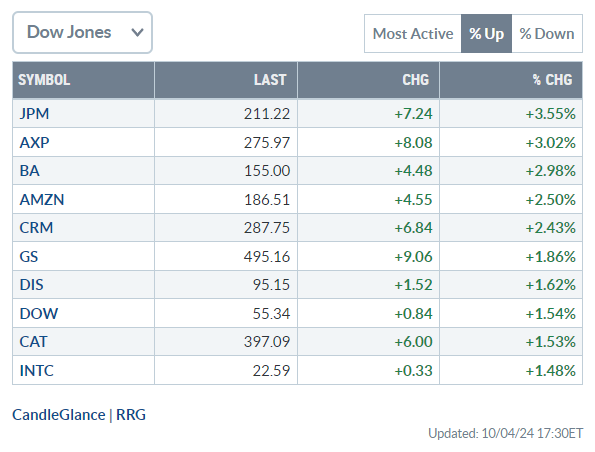The image size is (595, 452).
Task: Open the Dow Jones index dropdown
Action: tap(82, 32)
